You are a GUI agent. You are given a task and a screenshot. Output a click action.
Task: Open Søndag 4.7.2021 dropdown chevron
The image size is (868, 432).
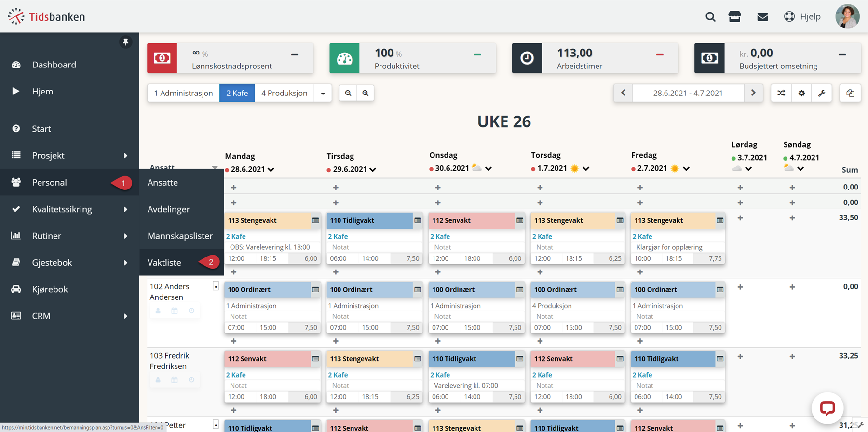(800, 169)
